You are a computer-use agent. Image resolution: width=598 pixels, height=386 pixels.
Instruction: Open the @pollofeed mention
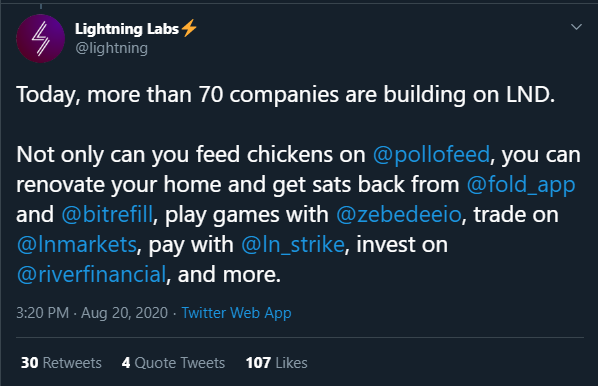pos(431,154)
